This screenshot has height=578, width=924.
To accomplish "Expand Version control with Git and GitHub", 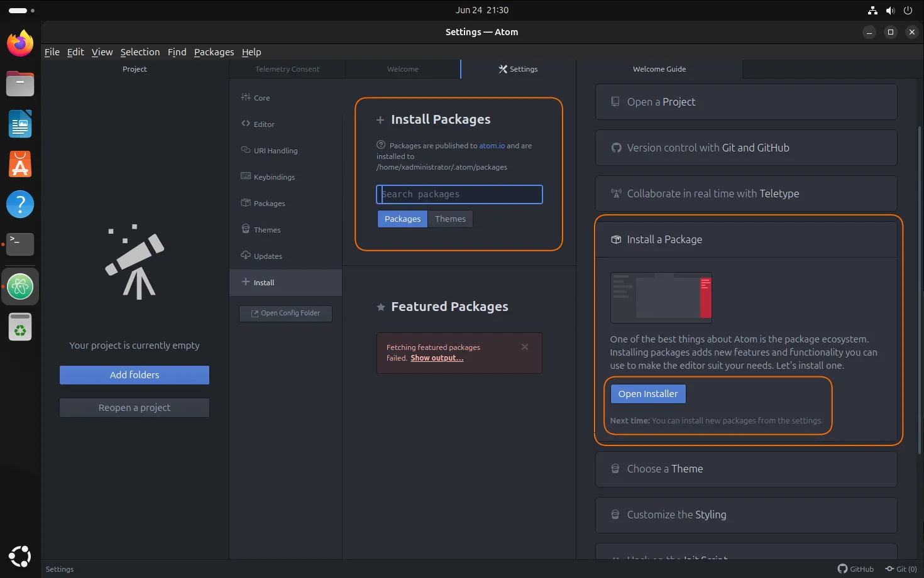I will [x=746, y=148].
